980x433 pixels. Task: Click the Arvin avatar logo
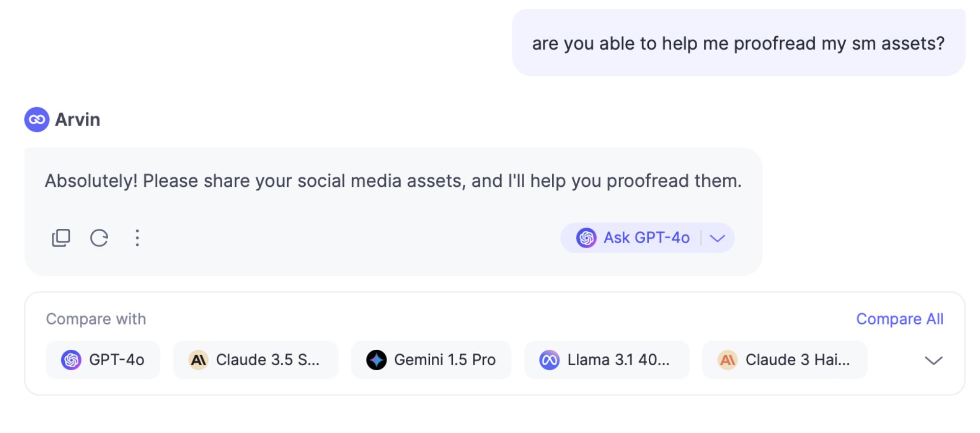coord(37,119)
